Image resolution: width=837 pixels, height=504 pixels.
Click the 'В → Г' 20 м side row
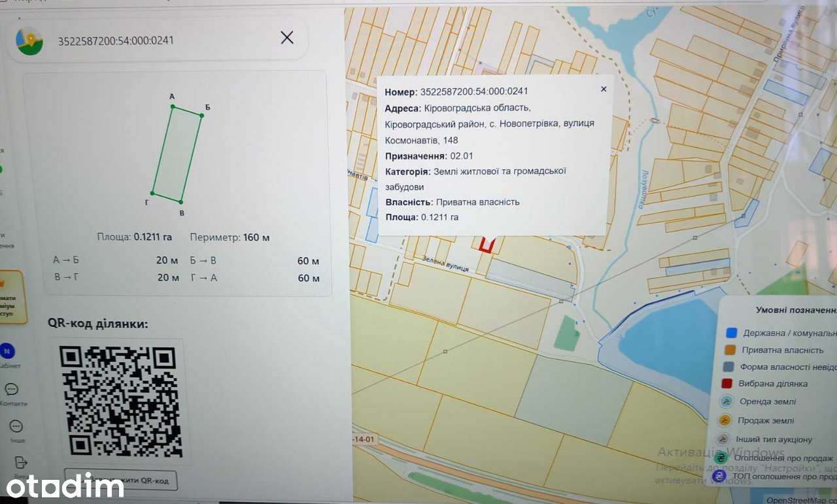pos(116,277)
